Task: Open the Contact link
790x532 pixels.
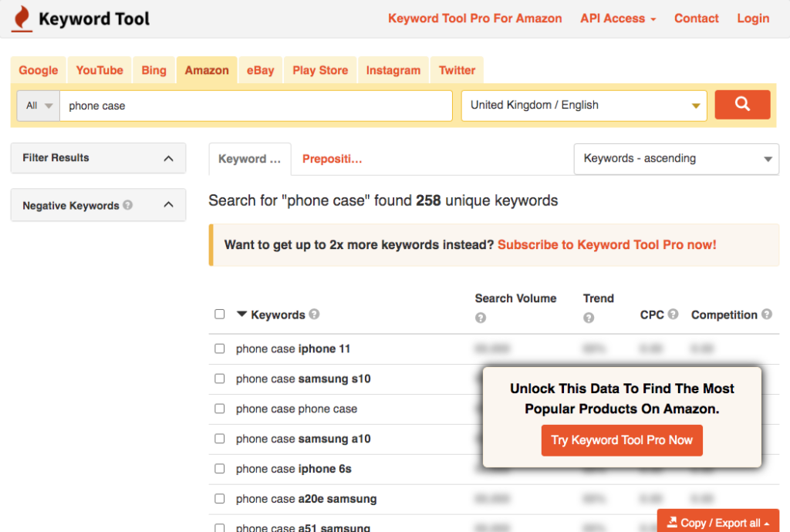Action: tap(697, 19)
